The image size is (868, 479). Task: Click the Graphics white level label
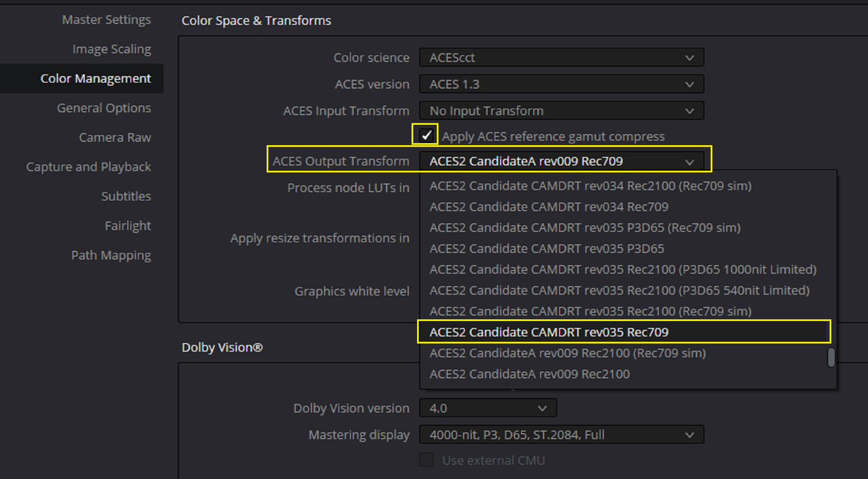(x=352, y=291)
